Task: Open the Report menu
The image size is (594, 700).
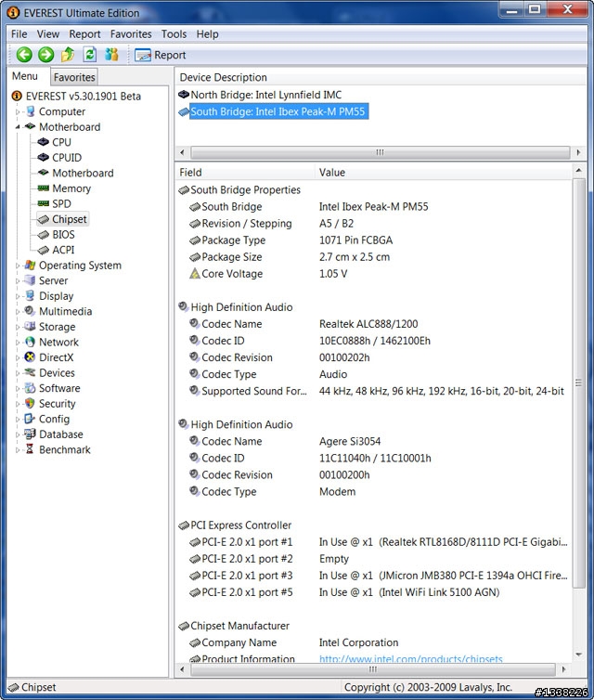Action: tap(84, 34)
